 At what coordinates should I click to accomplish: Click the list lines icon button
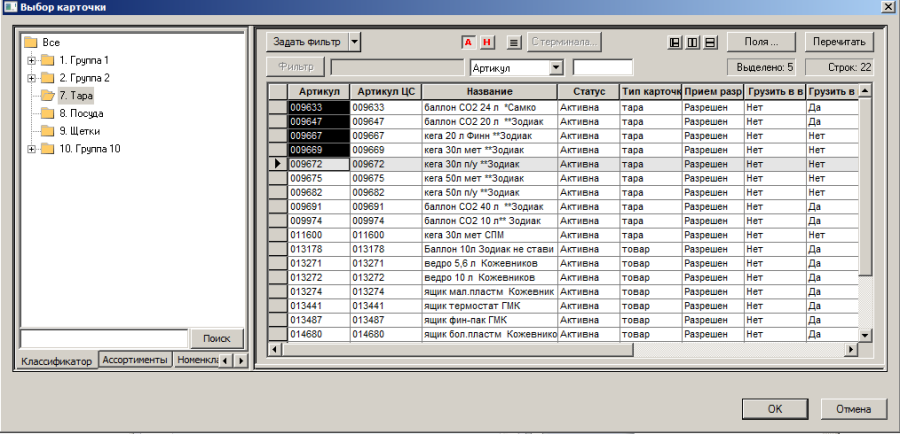514,42
